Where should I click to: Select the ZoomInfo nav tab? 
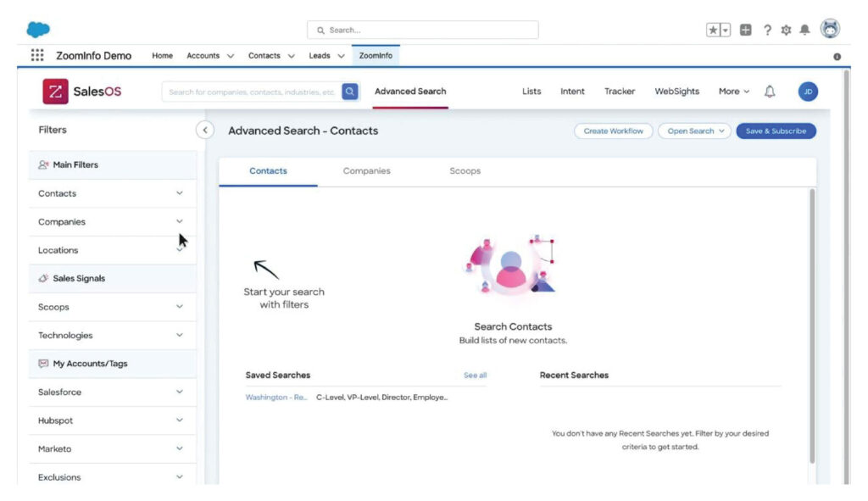[376, 56]
